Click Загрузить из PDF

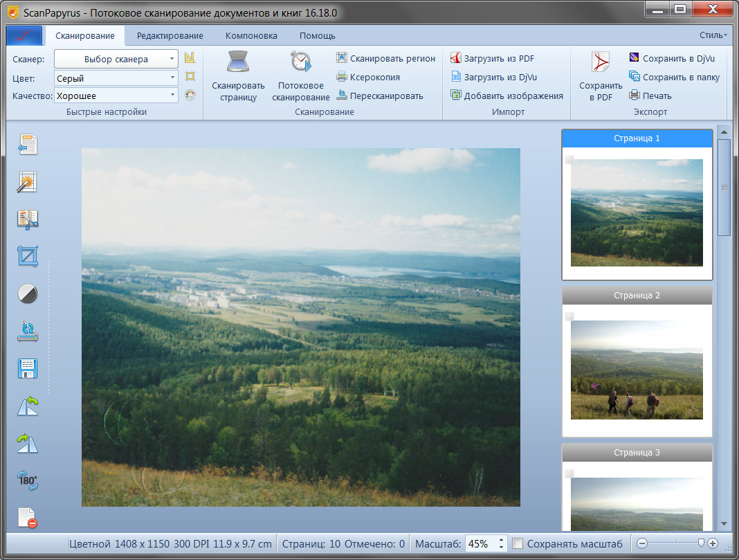[493, 58]
